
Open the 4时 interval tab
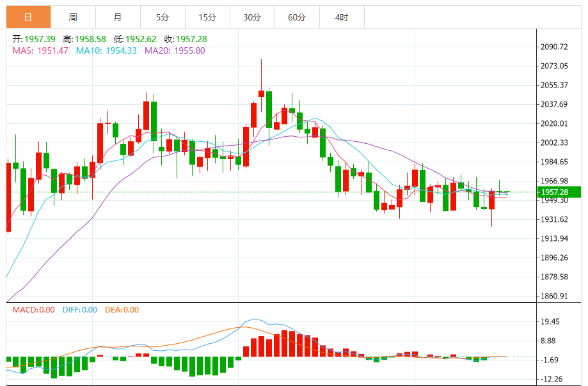click(x=342, y=17)
